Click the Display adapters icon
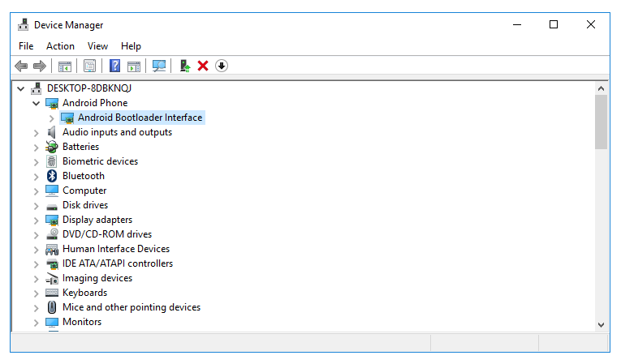The width and height of the screenshot is (621, 364). tap(52, 220)
